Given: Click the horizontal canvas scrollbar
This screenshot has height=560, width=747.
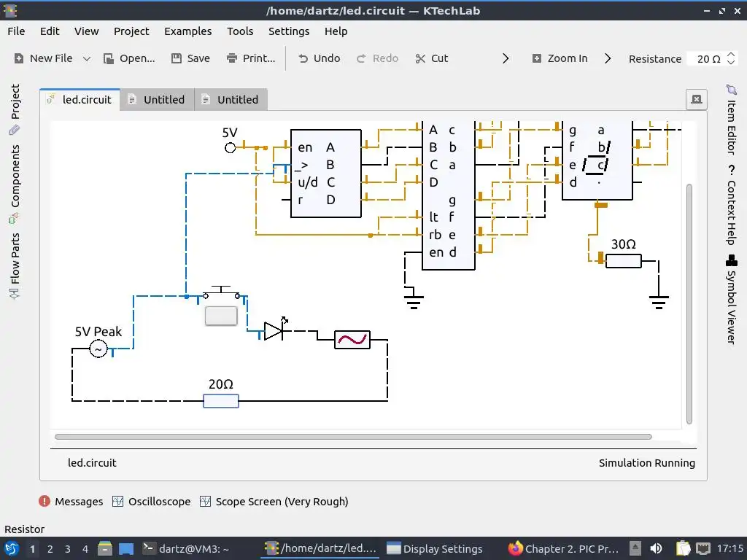Looking at the screenshot, I should tap(353, 437).
